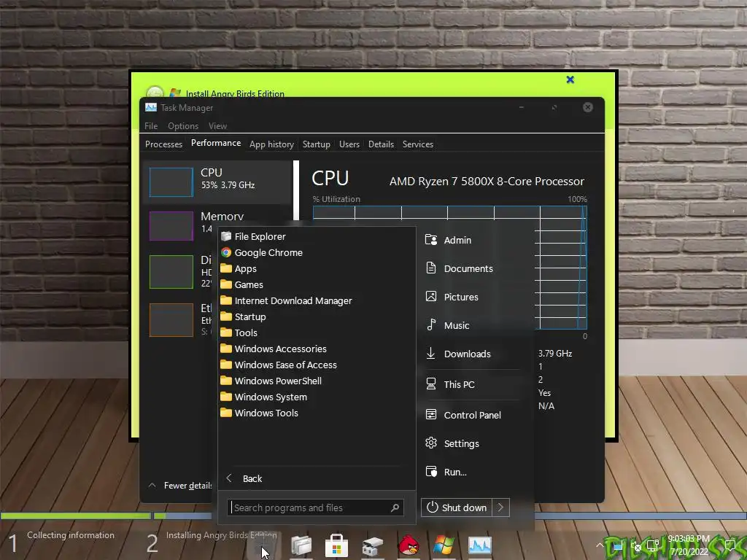The image size is (747, 560).
Task: Open Microsoft Store from the taskbar
Action: point(336,545)
